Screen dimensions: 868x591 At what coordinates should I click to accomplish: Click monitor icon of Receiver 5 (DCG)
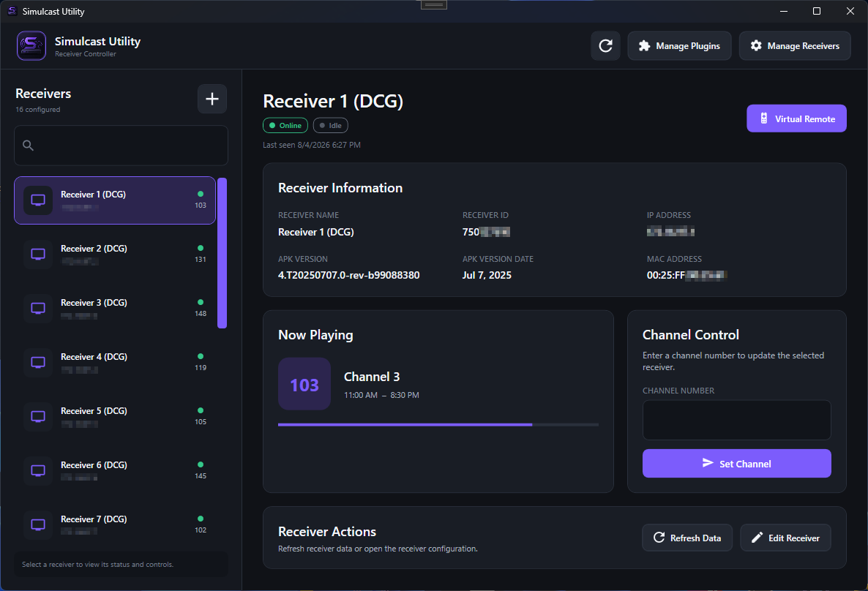click(x=38, y=417)
